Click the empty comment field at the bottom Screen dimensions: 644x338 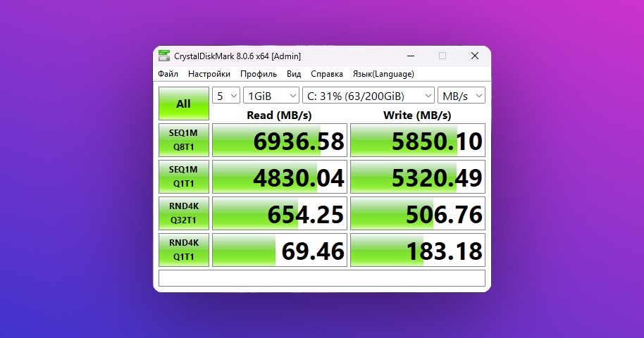[x=322, y=278]
